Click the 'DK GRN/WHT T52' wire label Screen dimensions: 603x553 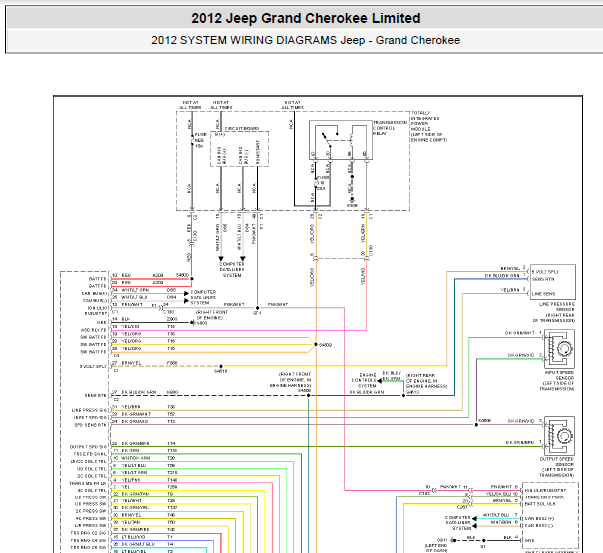coord(148,414)
